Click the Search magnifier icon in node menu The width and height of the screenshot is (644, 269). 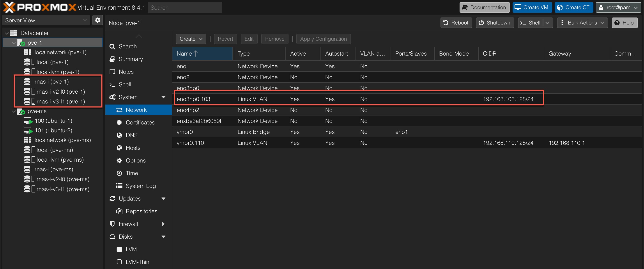click(x=112, y=46)
